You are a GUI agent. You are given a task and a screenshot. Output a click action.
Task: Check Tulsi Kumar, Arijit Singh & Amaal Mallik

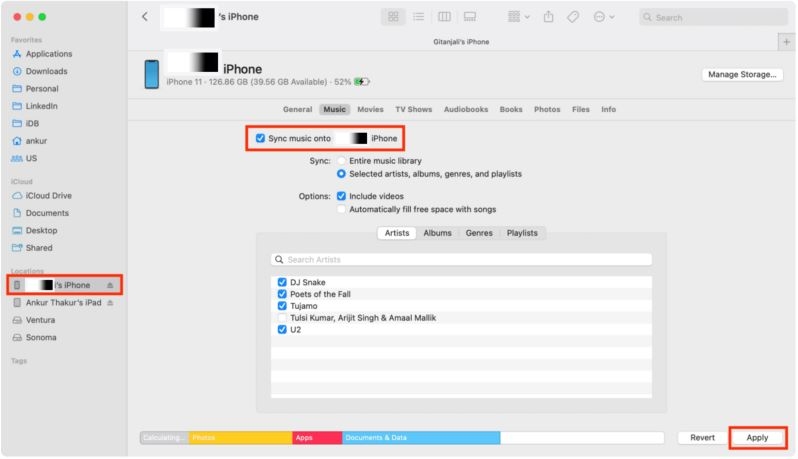[x=282, y=318]
